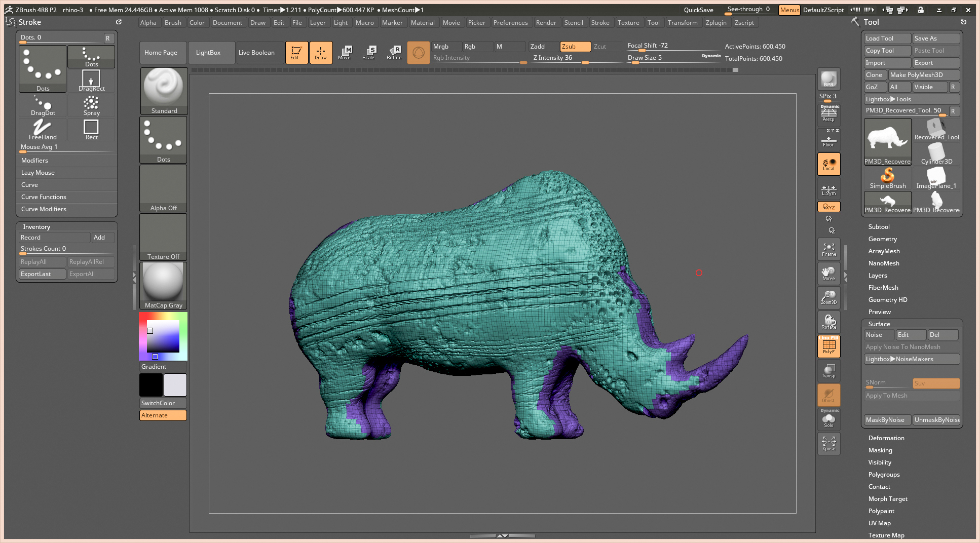
Task: Expand the Masking subpalette
Action: coord(880,450)
